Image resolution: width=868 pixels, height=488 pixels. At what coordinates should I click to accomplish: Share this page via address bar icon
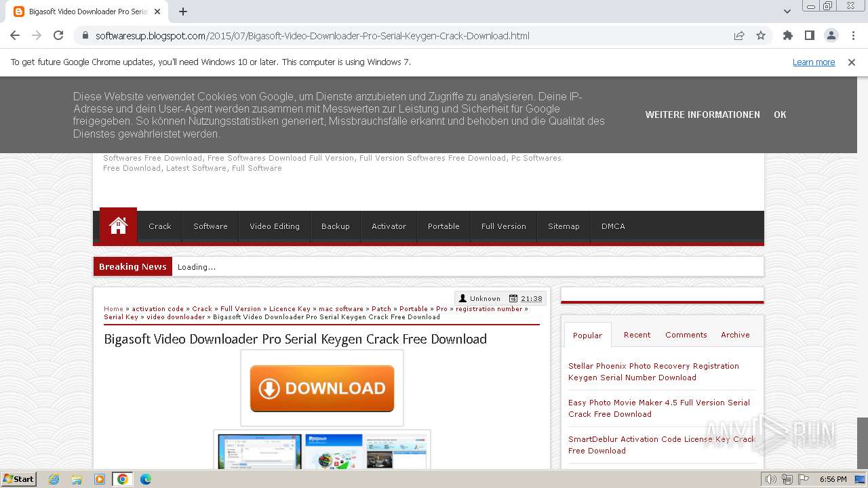pos(739,36)
